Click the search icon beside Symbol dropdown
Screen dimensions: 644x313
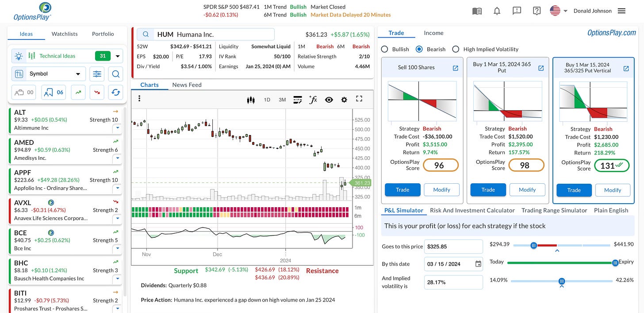pos(115,74)
